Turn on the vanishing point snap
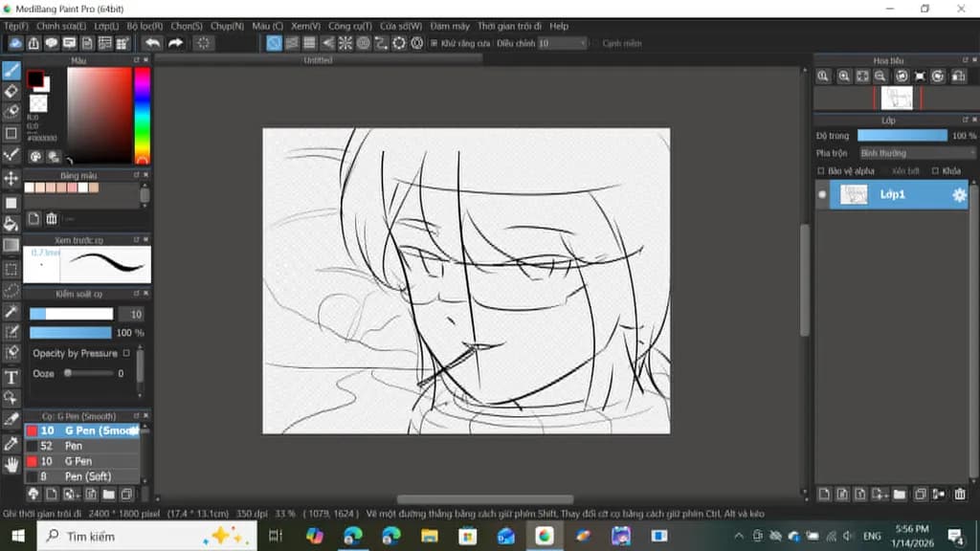 (x=327, y=43)
